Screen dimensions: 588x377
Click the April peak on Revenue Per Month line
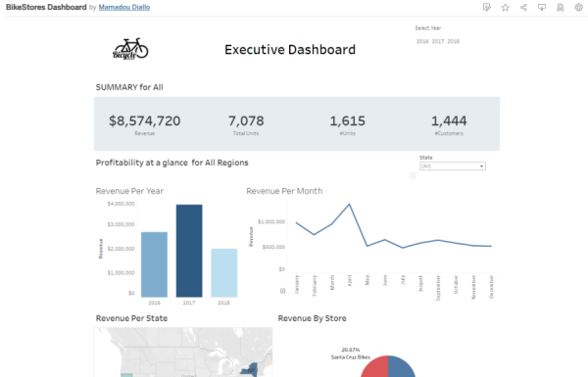pyautogui.click(x=350, y=205)
